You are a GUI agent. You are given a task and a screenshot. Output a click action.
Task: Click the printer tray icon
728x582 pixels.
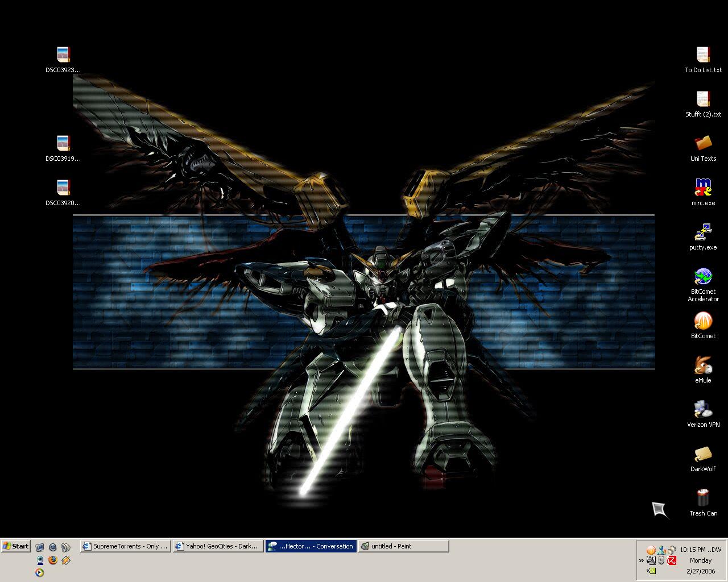point(651,560)
